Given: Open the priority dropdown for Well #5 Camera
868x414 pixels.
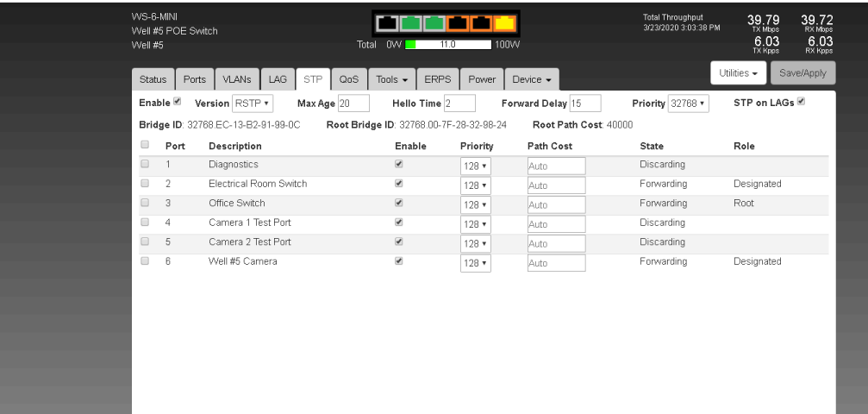Looking at the screenshot, I should click(475, 263).
